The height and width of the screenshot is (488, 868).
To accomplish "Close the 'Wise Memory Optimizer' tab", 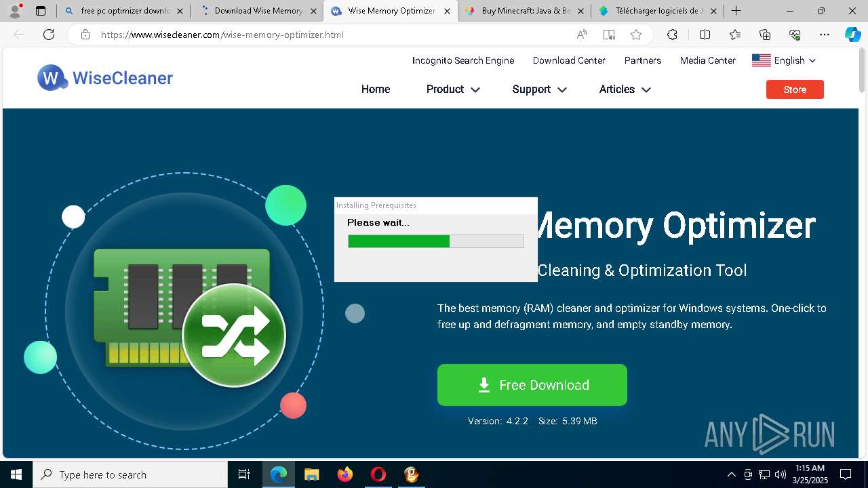I will (447, 11).
